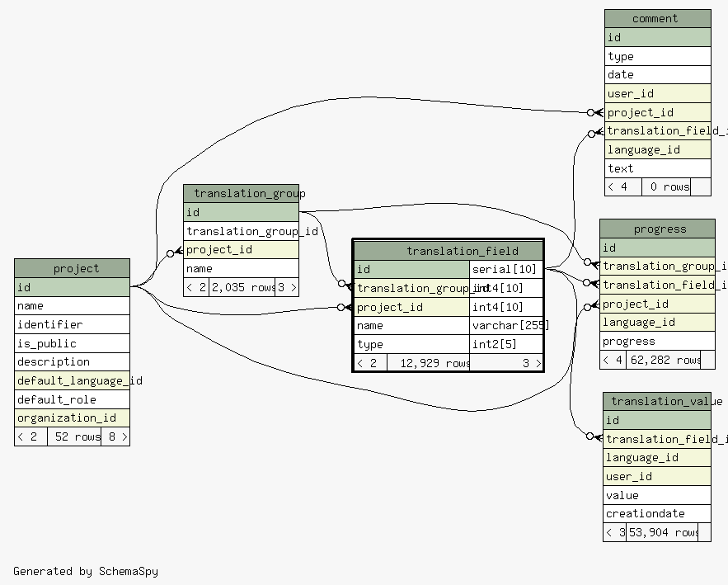Click the comment table header
This screenshot has width=728, height=585.
click(657, 19)
